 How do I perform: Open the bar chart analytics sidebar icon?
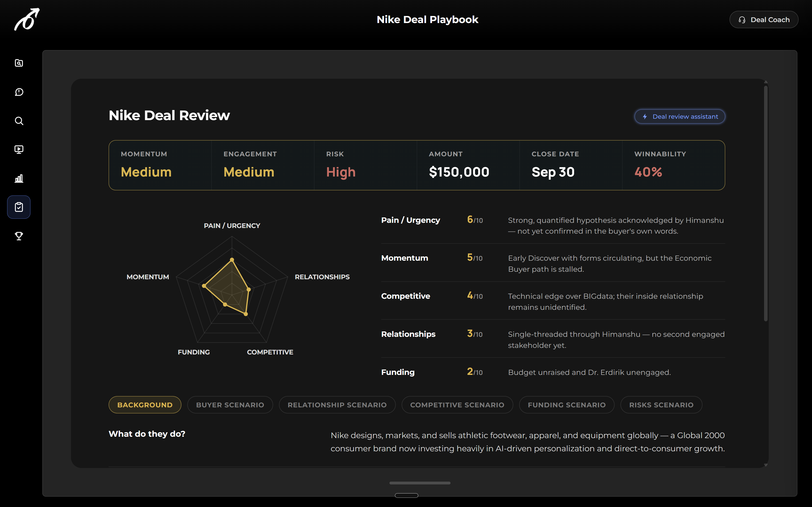click(x=19, y=178)
